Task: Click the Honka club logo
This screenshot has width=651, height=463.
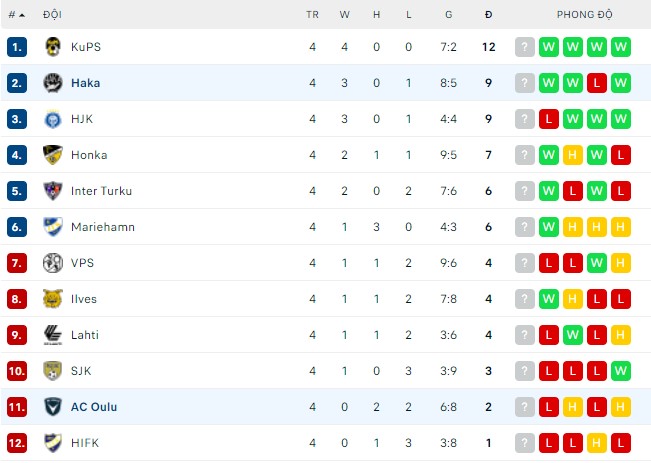Action: tap(53, 155)
